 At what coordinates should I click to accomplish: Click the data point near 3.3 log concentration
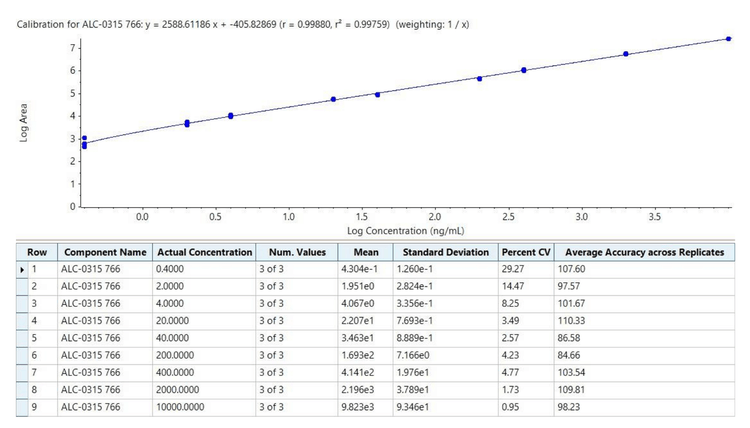click(626, 54)
